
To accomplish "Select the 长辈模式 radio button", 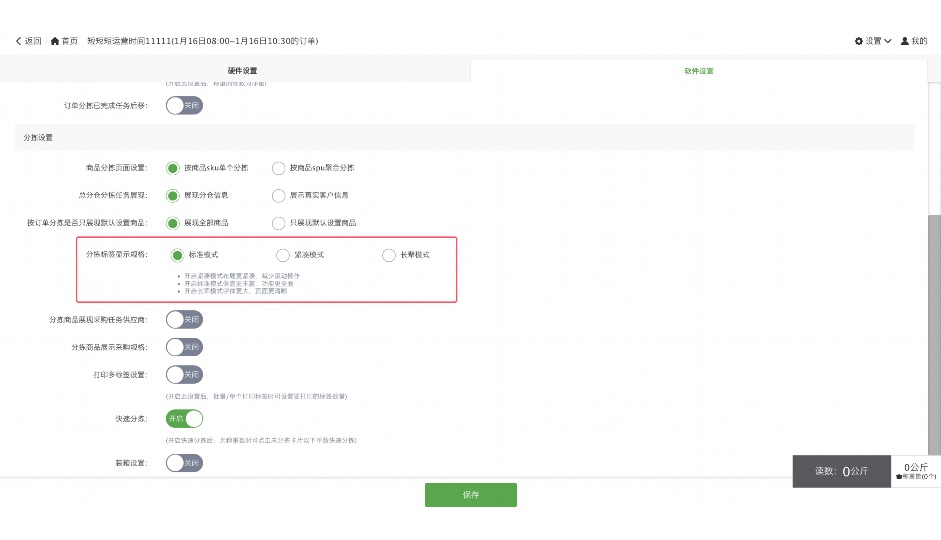I will tap(389, 255).
